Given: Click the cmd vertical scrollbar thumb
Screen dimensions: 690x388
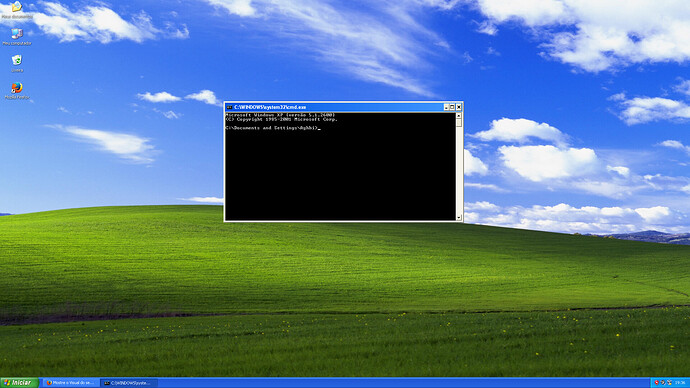Looking at the screenshot, I should 459,123.
